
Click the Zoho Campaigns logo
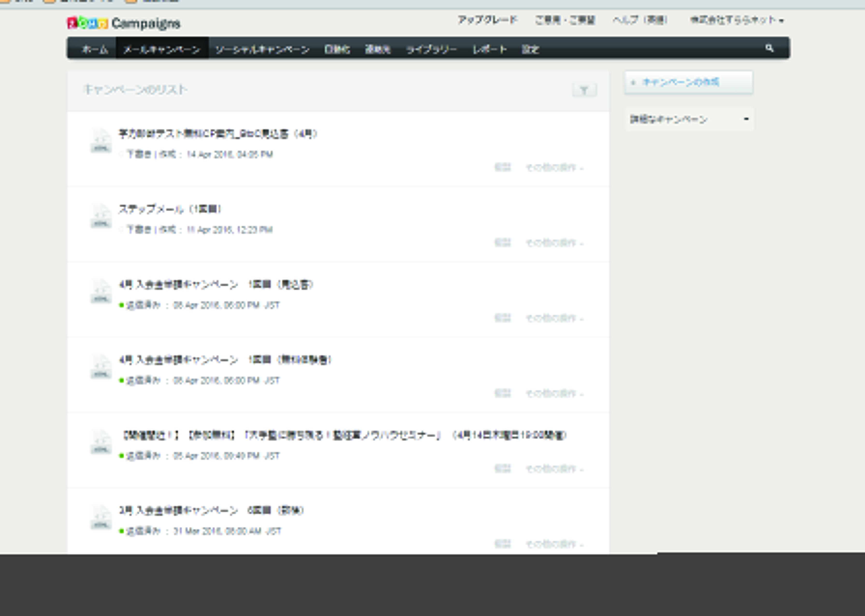point(124,23)
